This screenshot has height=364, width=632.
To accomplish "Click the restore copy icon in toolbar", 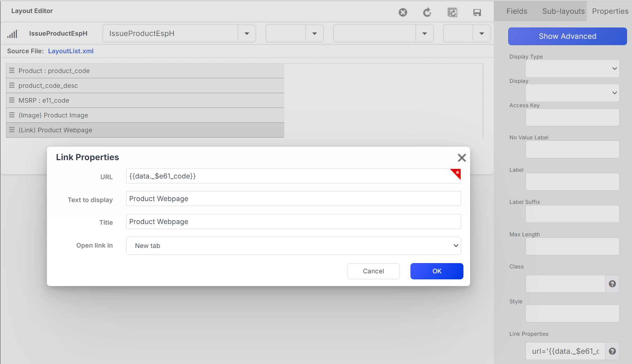I will 452,13.
